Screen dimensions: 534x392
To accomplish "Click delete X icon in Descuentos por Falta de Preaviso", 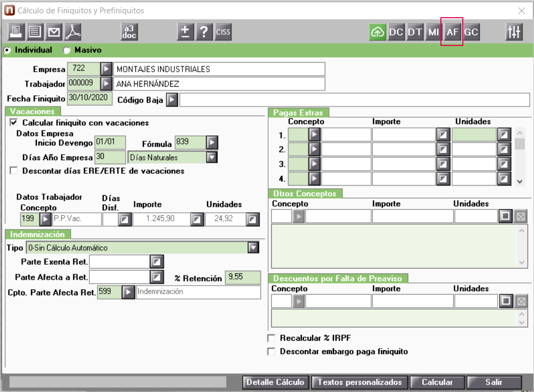I will (x=521, y=301).
